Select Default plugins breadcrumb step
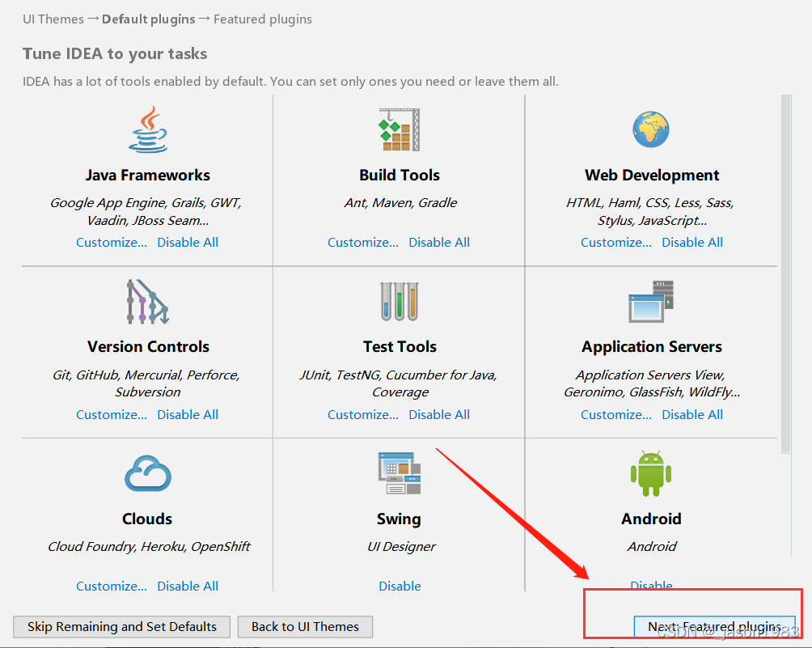This screenshot has height=648, width=812. tap(149, 19)
